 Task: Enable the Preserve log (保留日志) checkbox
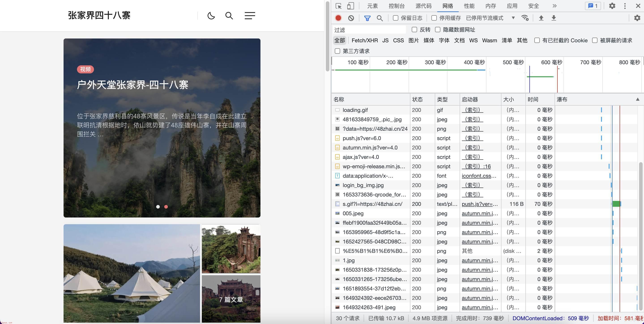[395, 18]
